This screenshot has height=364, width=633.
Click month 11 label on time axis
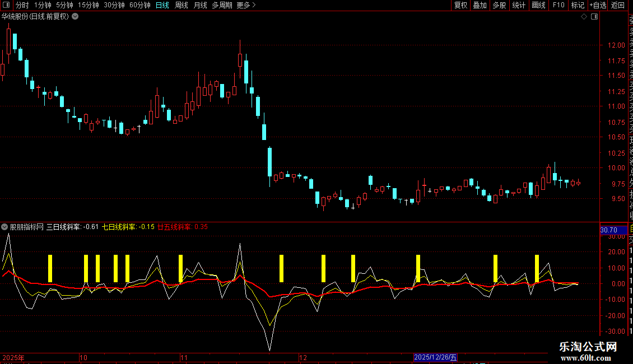[x=184, y=357]
